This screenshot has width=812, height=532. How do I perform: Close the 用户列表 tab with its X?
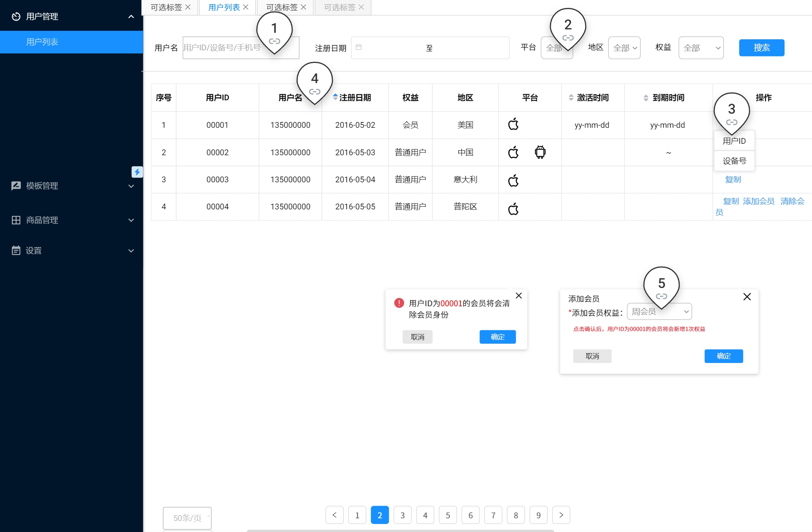click(246, 7)
